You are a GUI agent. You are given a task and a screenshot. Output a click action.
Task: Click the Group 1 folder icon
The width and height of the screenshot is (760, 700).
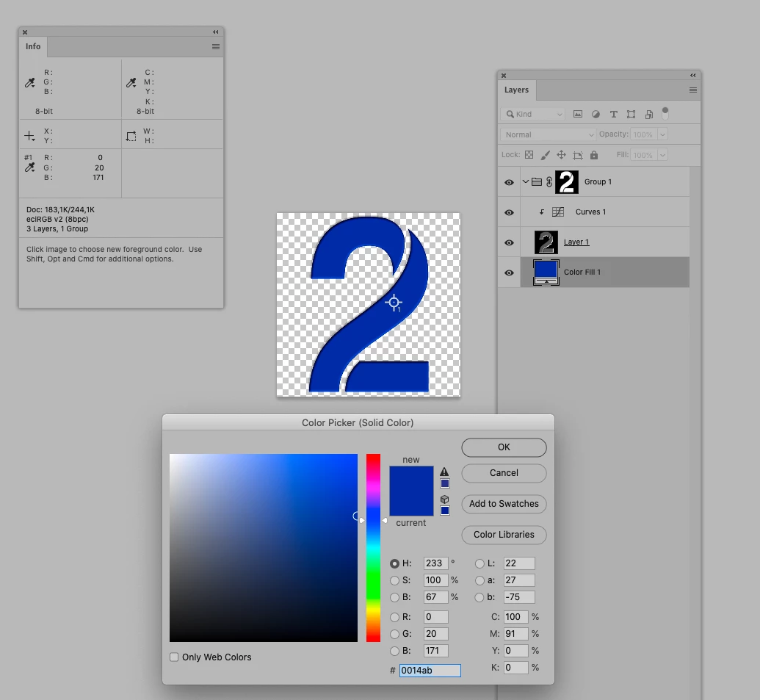point(537,181)
